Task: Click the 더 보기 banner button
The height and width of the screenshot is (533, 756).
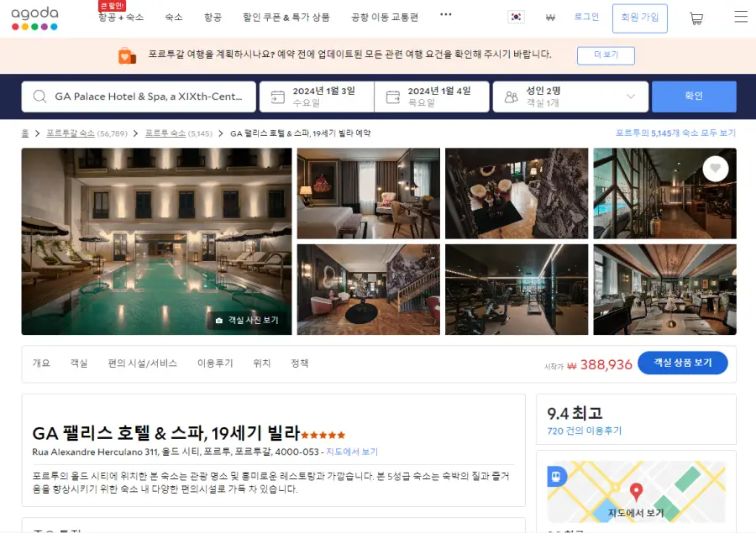Action: pos(606,55)
